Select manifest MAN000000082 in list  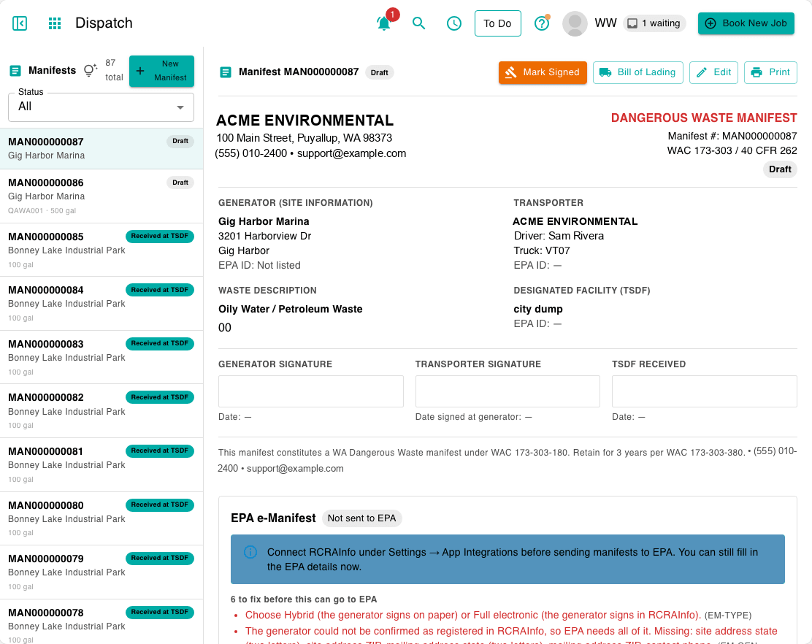tap(101, 412)
